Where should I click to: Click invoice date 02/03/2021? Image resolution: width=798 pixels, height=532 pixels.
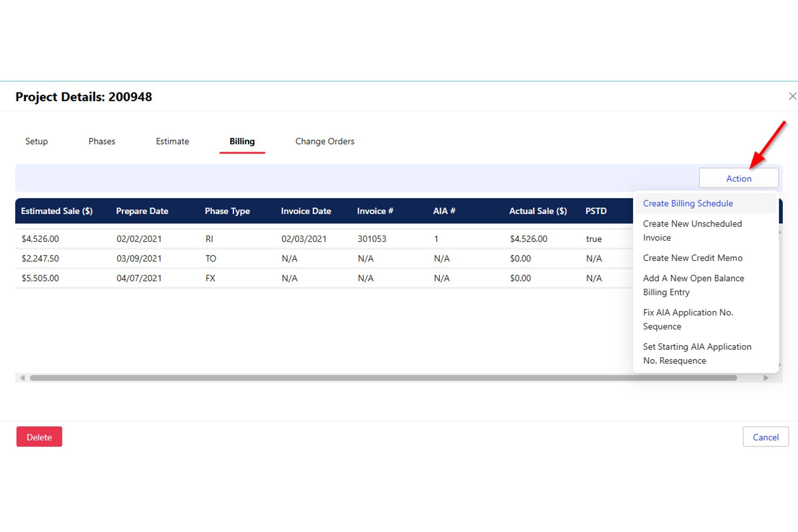[304, 239]
